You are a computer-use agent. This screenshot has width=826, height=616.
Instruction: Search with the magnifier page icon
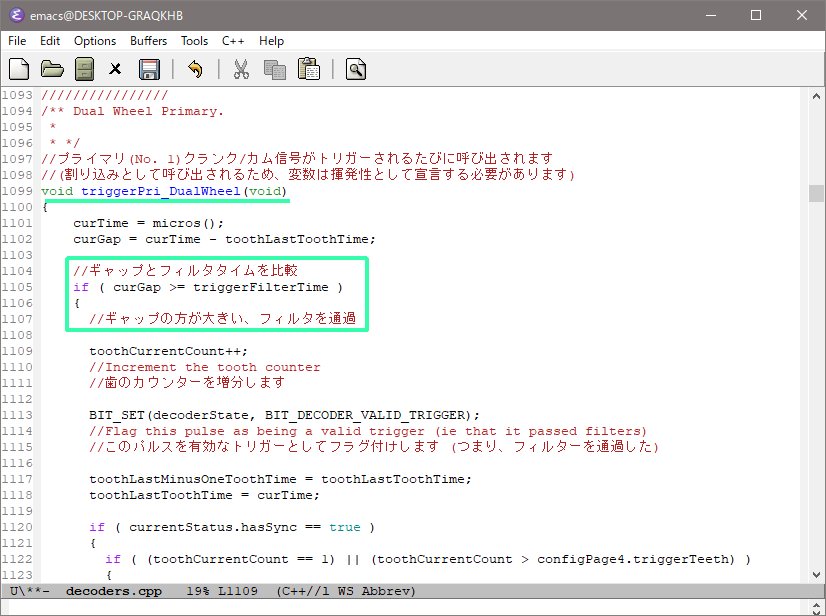point(356,70)
